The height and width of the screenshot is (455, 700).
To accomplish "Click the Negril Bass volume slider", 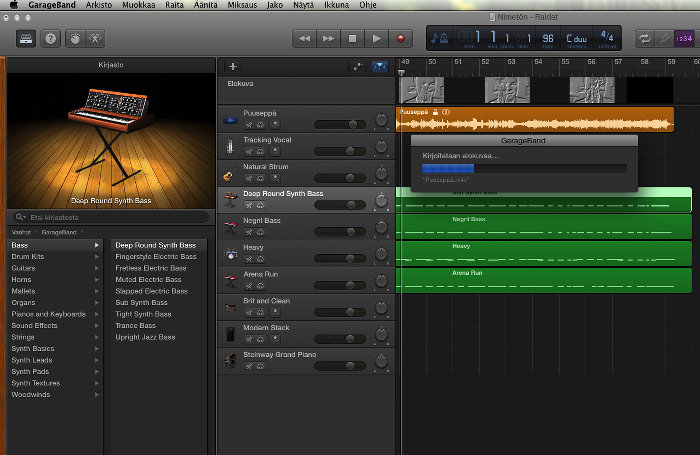I will pos(340,232).
